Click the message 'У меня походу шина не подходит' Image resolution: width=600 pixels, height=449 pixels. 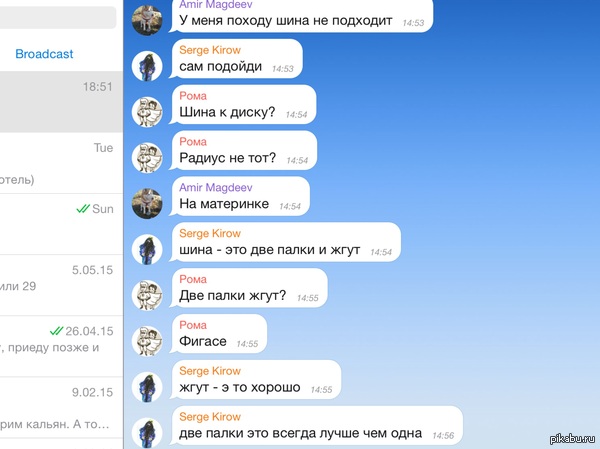click(286, 20)
